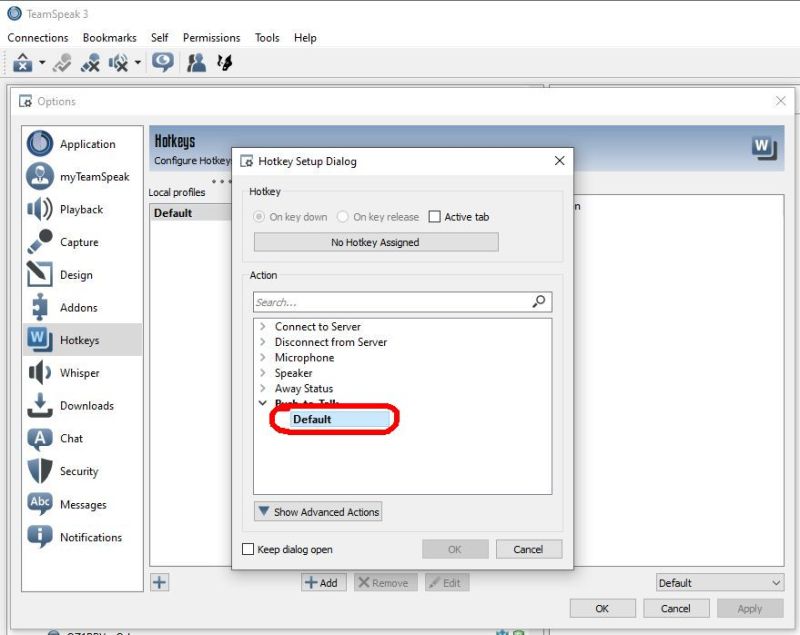Click Cancel in the Options window

[x=676, y=608]
